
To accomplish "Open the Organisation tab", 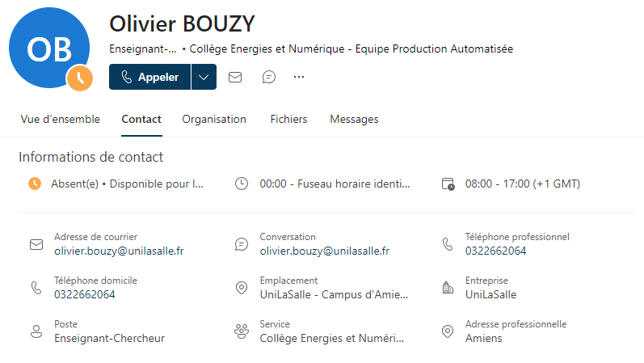I will pos(214,119).
